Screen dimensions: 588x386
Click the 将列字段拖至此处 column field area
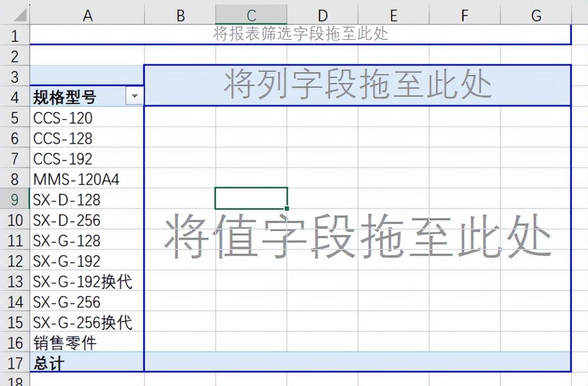click(x=357, y=85)
